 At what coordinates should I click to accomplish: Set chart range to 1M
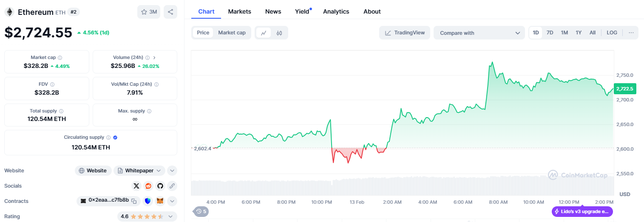[564, 33]
